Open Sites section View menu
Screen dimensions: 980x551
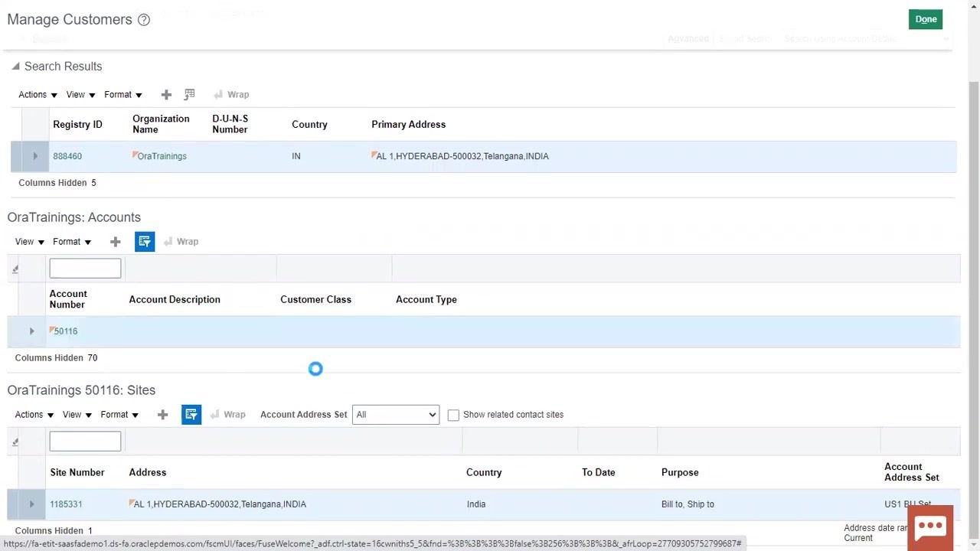[77, 415]
